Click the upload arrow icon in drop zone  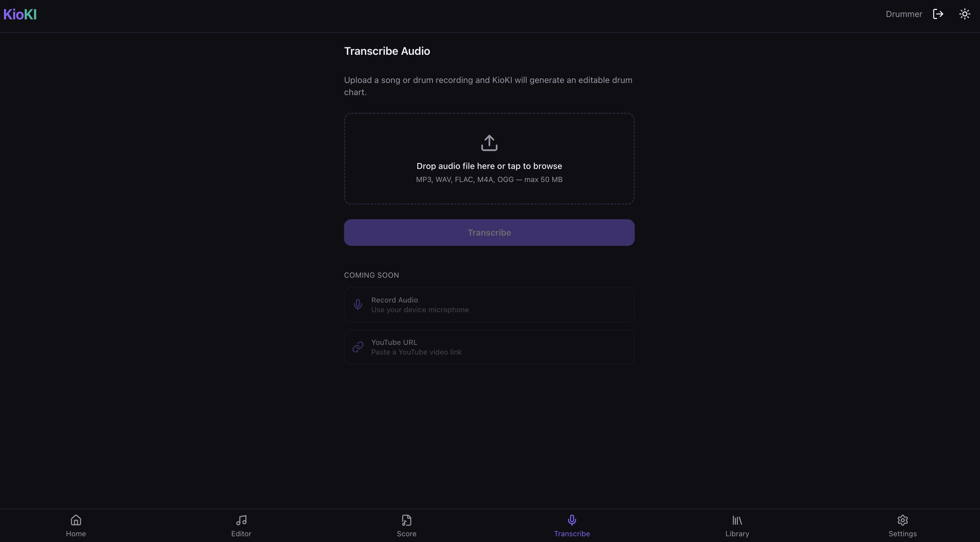(489, 143)
